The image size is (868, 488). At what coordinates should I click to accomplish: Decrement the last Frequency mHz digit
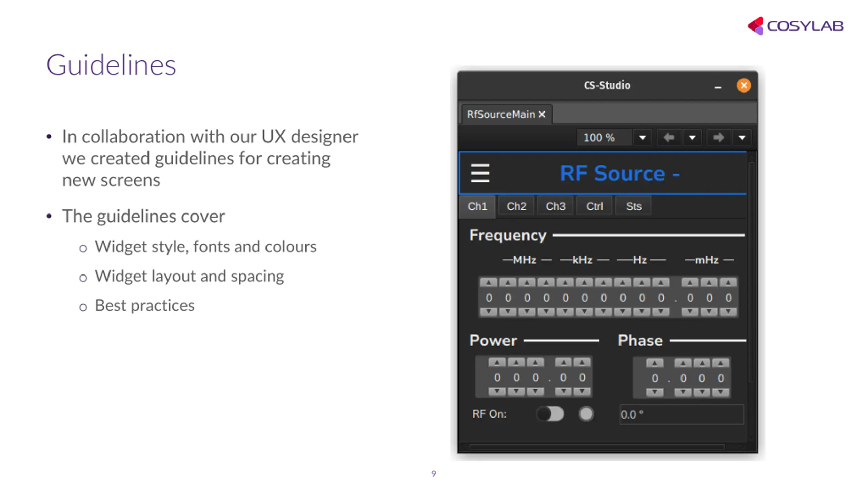click(728, 312)
